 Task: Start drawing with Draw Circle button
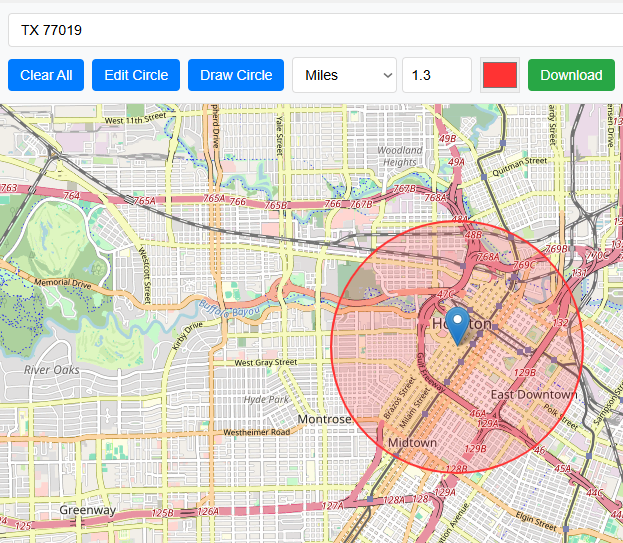236,75
